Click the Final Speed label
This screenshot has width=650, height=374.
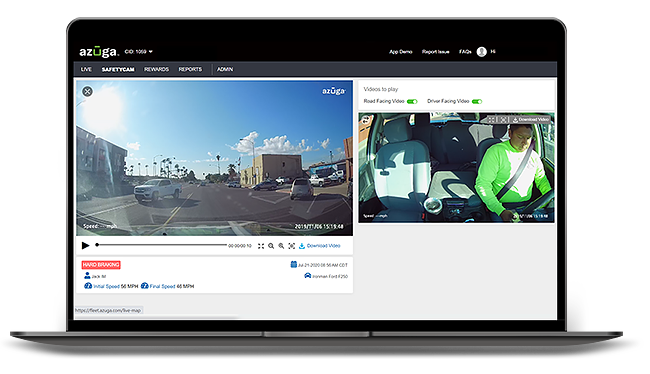162,287
